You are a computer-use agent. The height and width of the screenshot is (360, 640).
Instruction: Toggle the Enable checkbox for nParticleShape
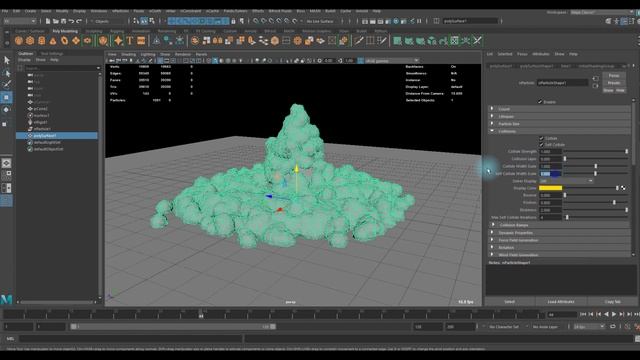540,102
